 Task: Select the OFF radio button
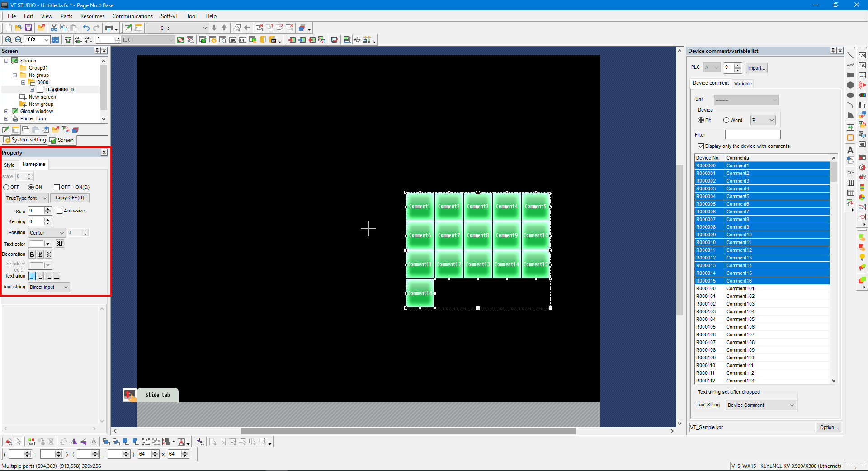pyautogui.click(x=6, y=188)
